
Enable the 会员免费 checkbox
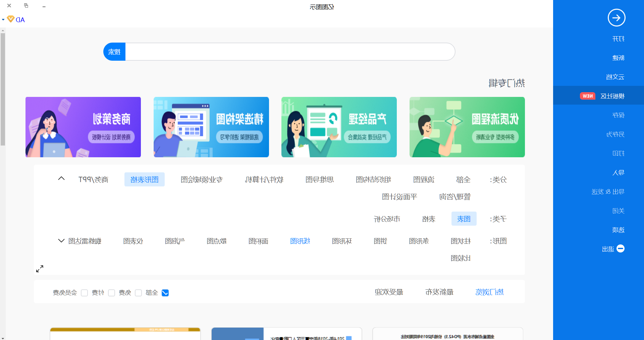[84, 293]
